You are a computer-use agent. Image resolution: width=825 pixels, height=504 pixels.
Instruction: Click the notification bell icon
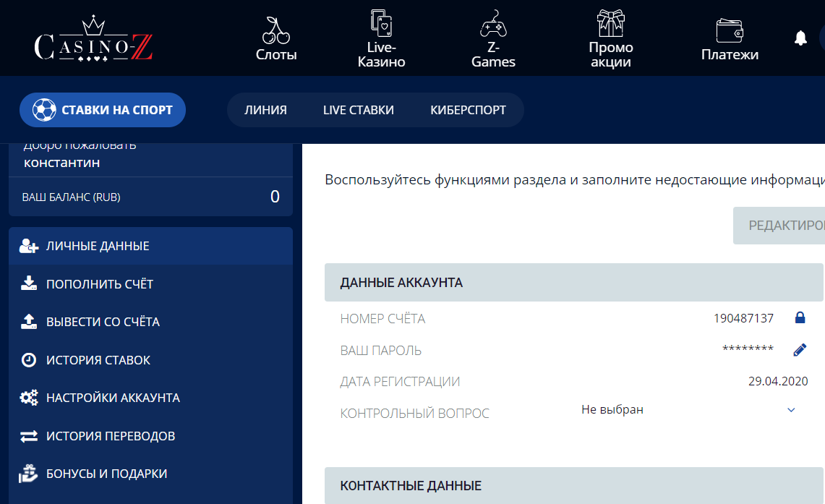800,38
